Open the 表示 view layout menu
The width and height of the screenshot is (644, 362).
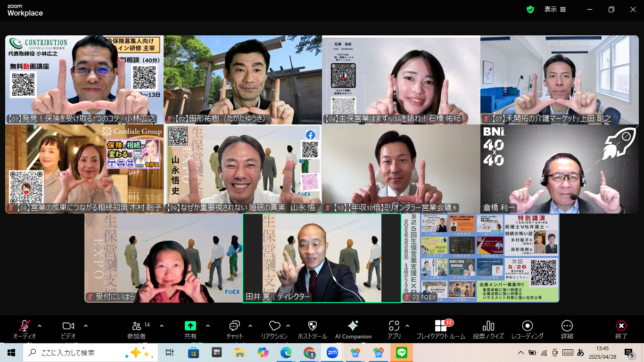coord(555,9)
